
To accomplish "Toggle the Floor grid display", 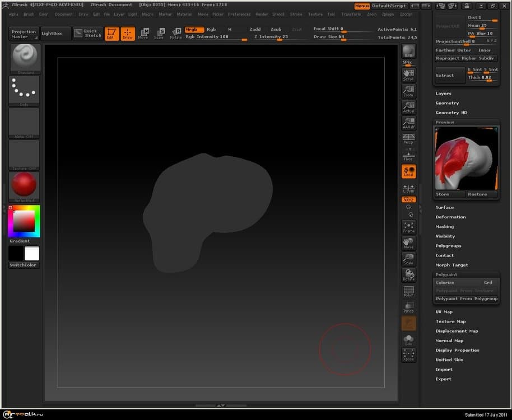I will click(x=408, y=155).
